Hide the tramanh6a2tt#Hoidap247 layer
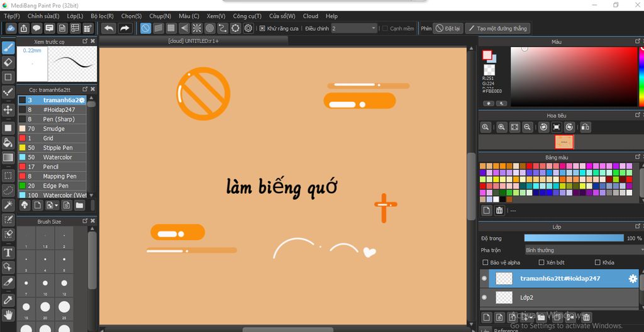Image resolution: width=644 pixels, height=332 pixels. [484, 279]
